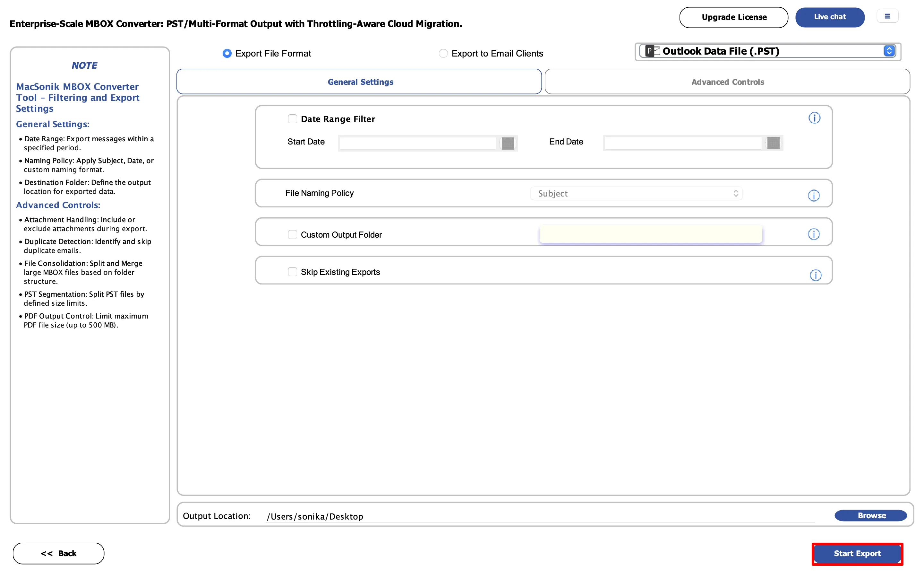924x578 pixels.
Task: Select the Export to Email Clients option
Action: (x=443, y=54)
